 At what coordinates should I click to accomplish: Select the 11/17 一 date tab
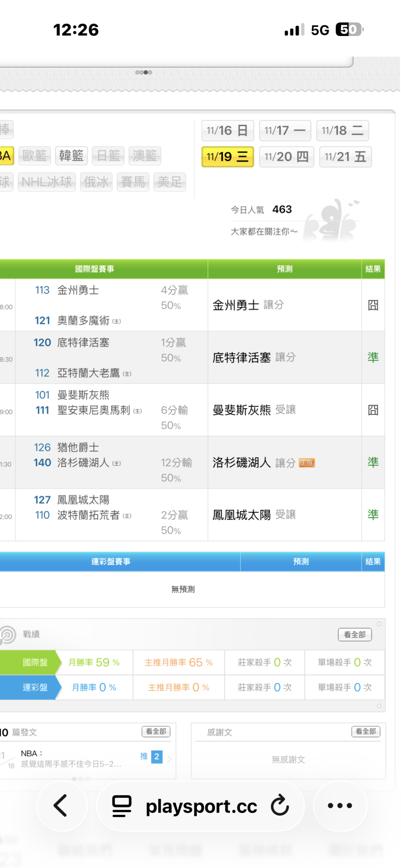pyautogui.click(x=285, y=131)
